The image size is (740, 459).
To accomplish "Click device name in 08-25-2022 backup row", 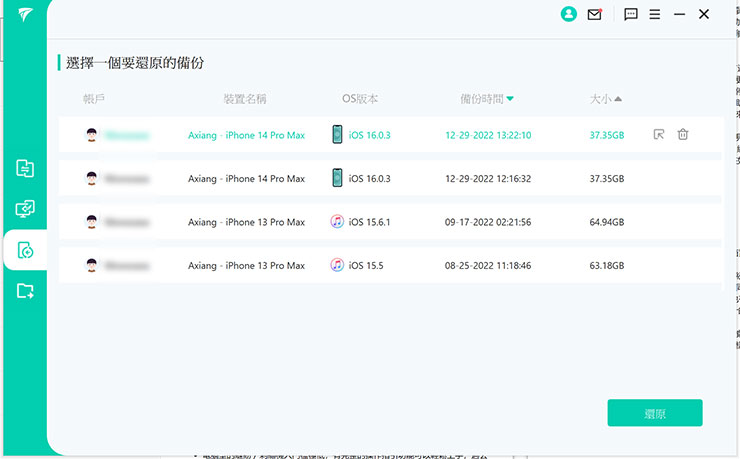I will (246, 266).
